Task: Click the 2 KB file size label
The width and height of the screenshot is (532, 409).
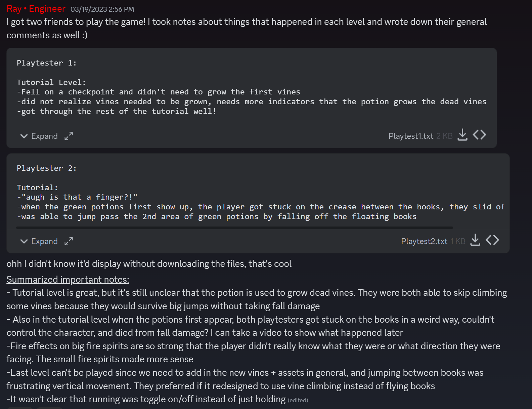Action: click(444, 136)
